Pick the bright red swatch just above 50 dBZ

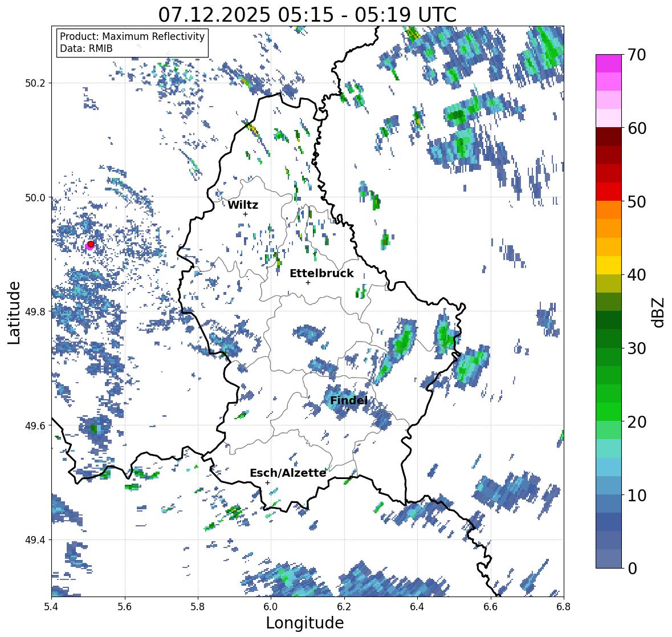tap(609, 192)
